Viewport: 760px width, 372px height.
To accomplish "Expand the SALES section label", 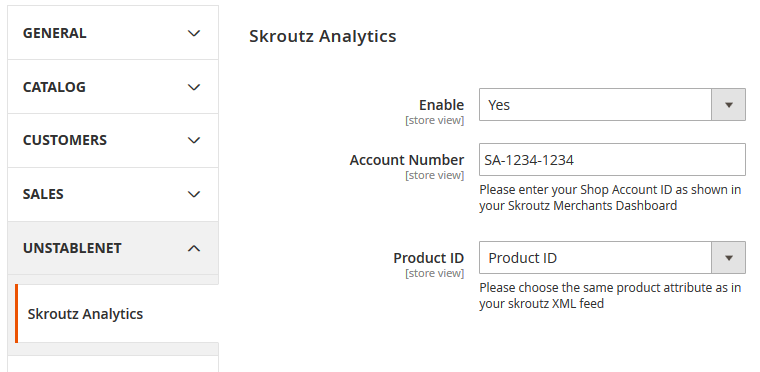I will (x=43, y=194).
